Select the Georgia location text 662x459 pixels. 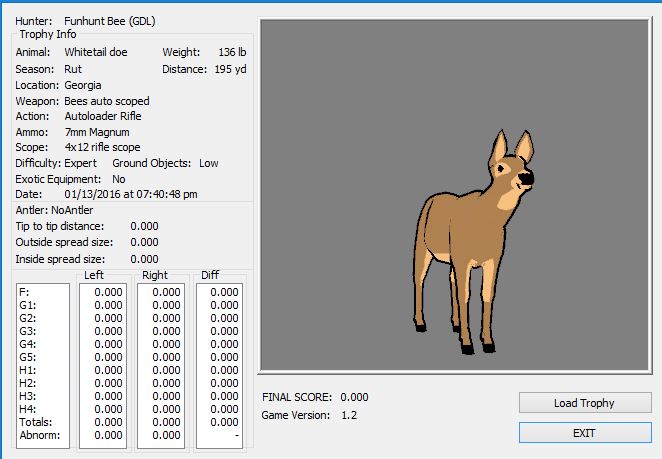(83, 85)
